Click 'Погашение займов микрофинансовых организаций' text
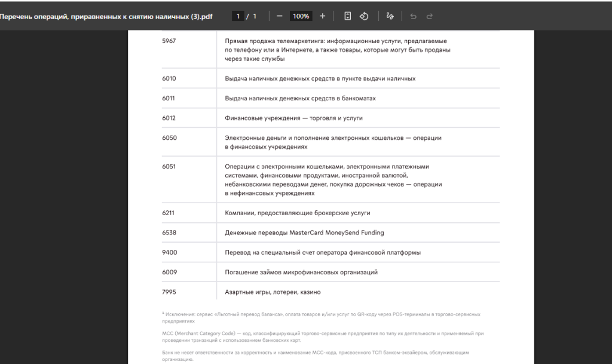The width and height of the screenshot is (612, 364). [301, 272]
